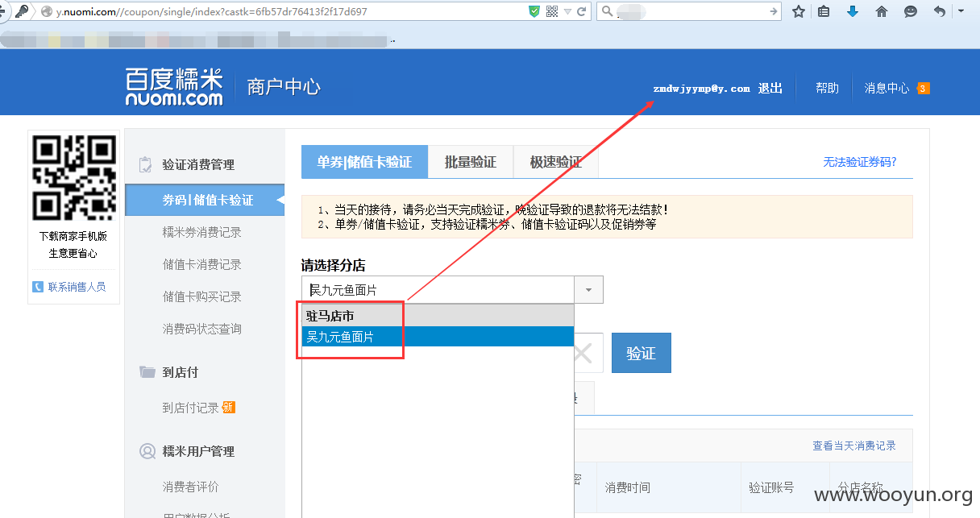Click the 驻马店市 group header
This screenshot has width=980, height=518.
(x=438, y=316)
